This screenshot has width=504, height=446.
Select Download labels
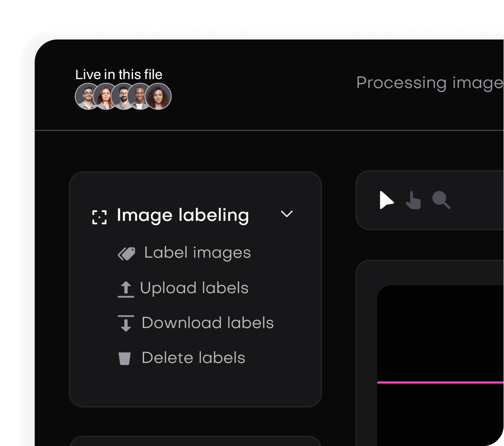[x=207, y=323]
